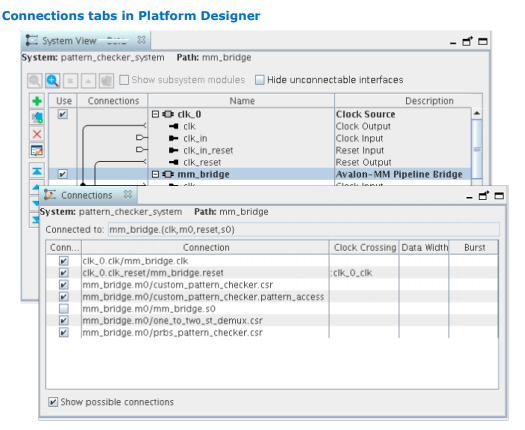Click the clk_0 component chip icon
525x430 pixels.
(x=168, y=114)
